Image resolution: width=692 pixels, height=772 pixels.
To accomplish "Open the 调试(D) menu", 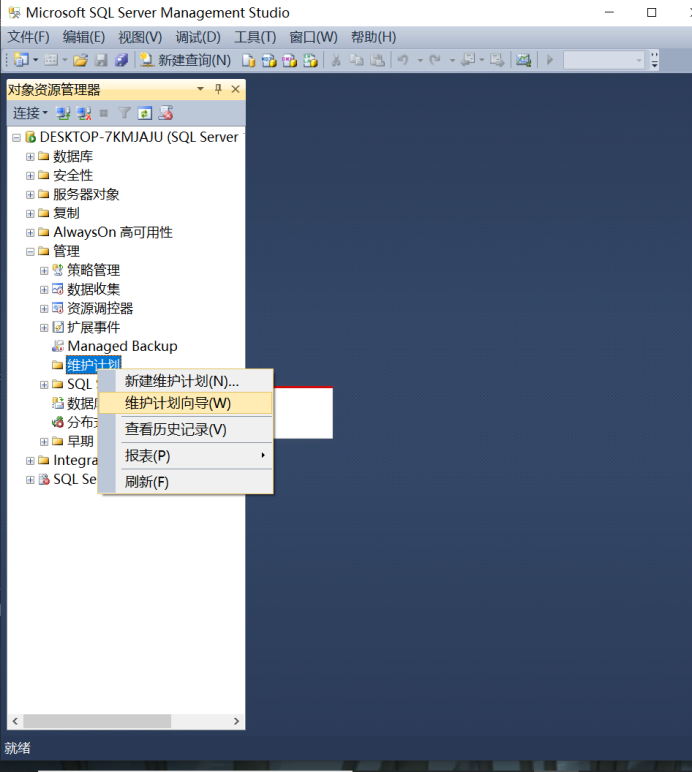I will point(198,37).
